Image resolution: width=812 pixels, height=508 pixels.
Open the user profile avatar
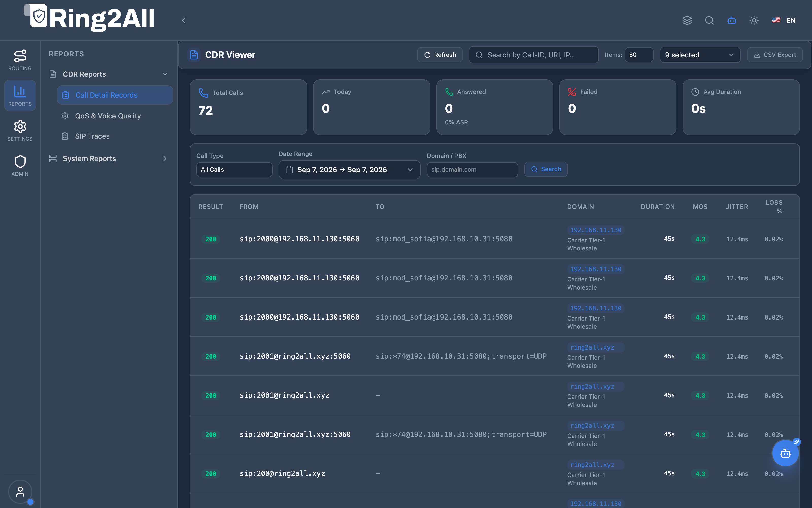pos(20,491)
